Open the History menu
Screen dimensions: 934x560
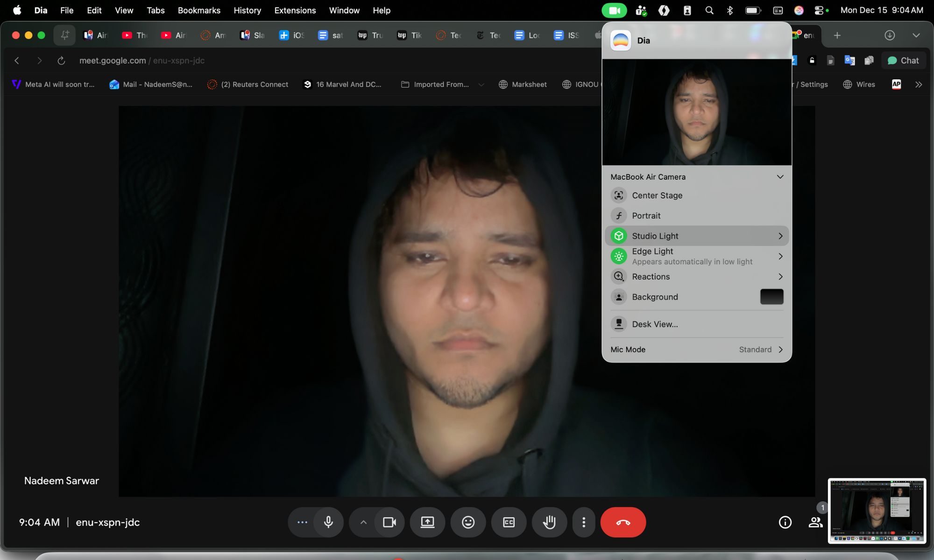pos(247,10)
